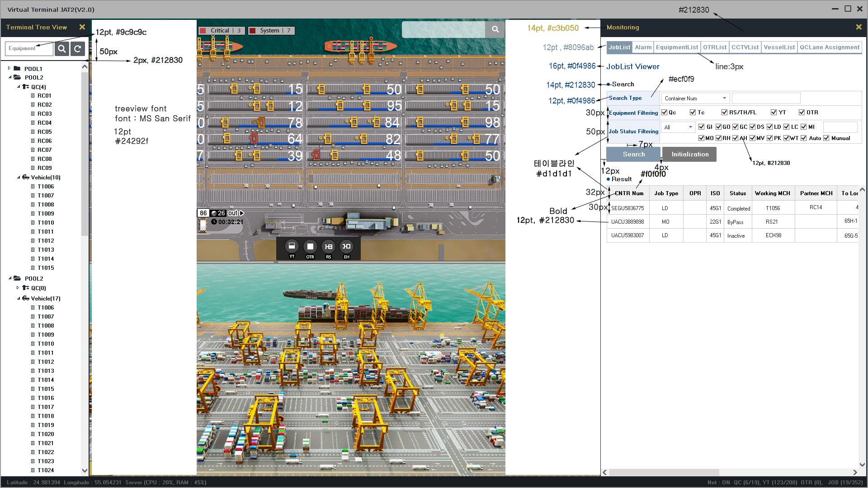868x488 pixels.
Task: Open the Container Num search type dropdown
Action: coord(695,98)
